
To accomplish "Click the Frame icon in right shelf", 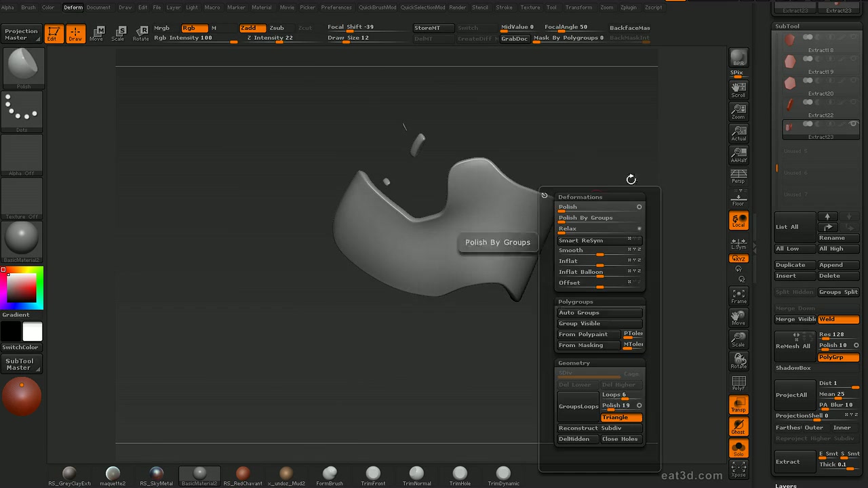I will tap(738, 296).
